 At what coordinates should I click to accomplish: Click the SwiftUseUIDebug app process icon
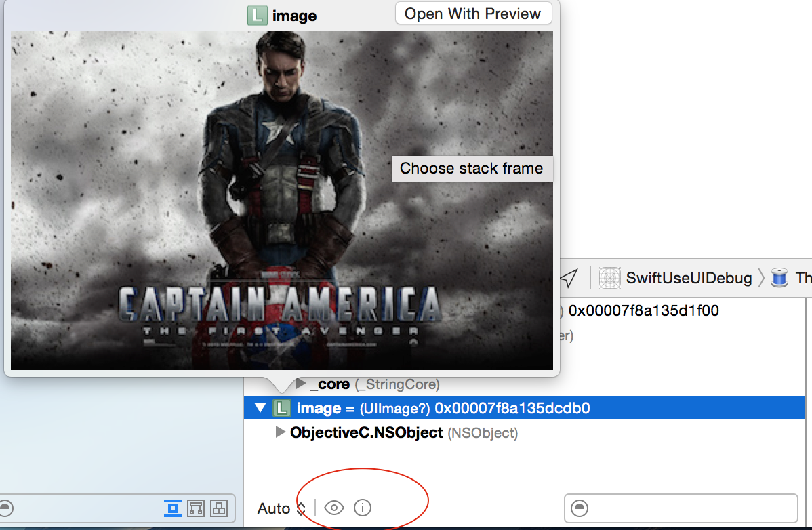610,278
